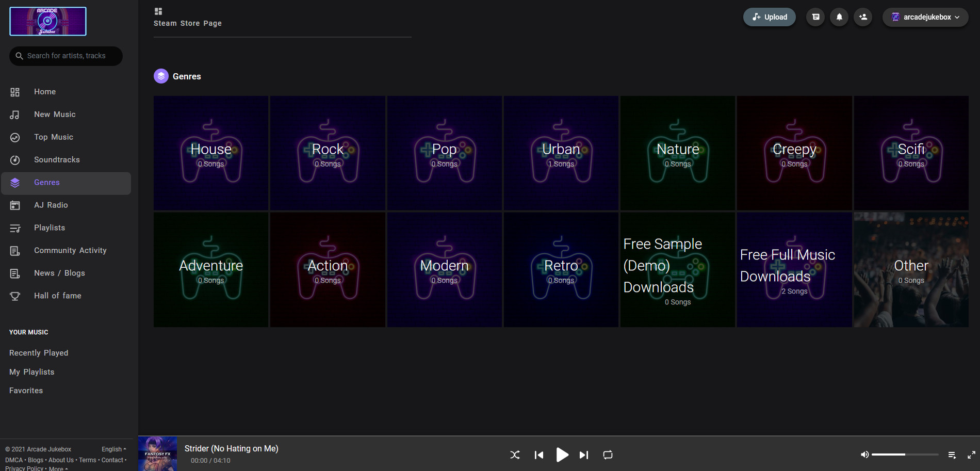Click the add friend icon
Viewport: 980px width, 471px height.
(863, 17)
